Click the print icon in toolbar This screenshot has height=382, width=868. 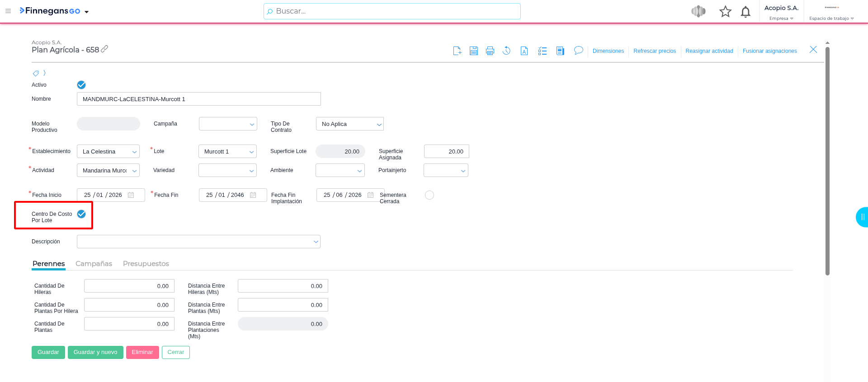pos(490,51)
